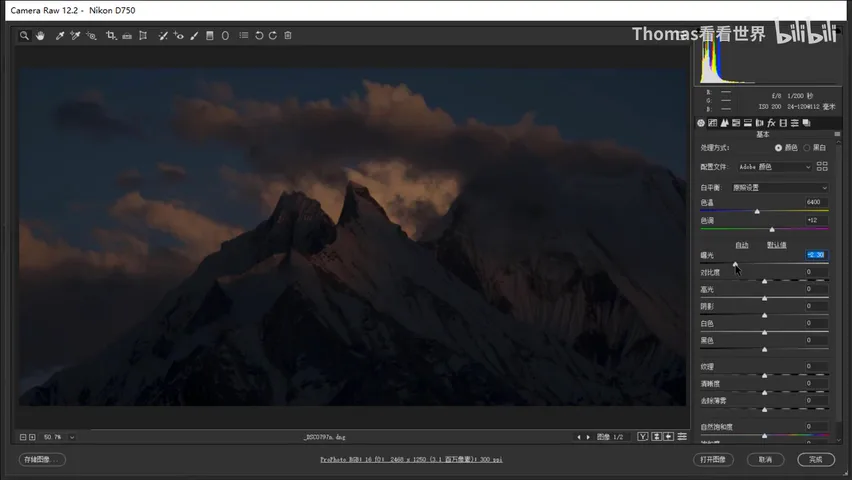Click the 存储图像 save image button
Screen dimensions: 852x480
click(42, 459)
